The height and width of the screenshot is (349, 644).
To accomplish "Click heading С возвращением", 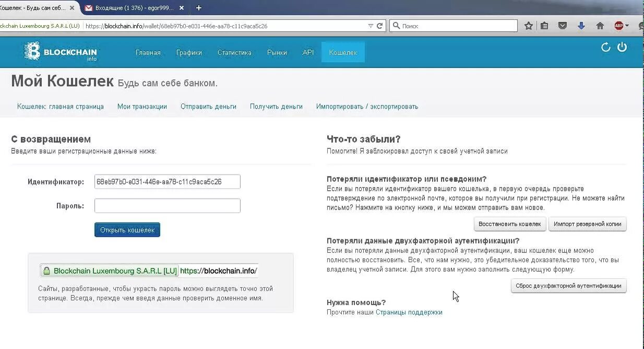I will coord(51,139).
